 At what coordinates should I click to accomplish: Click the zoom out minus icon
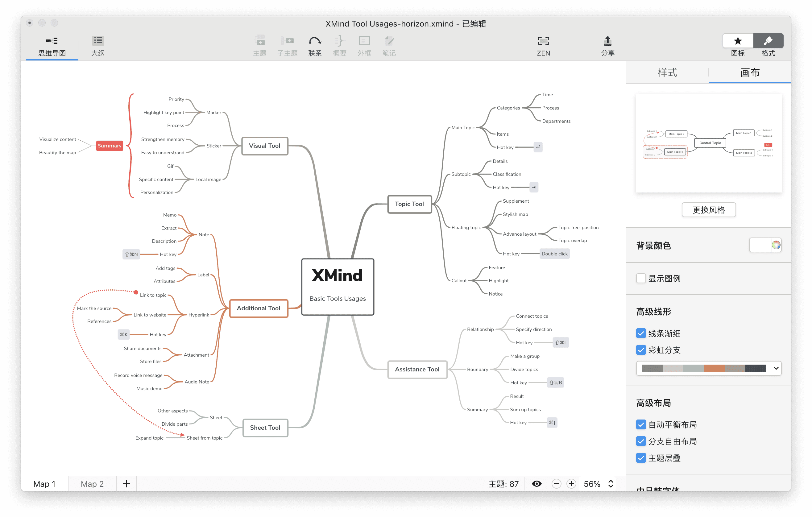pos(556,484)
